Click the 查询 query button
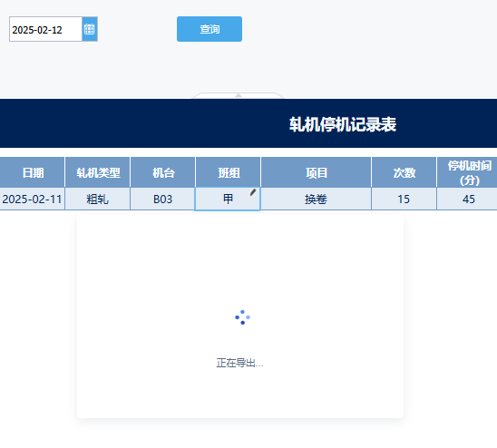The width and height of the screenshot is (497, 448). (x=210, y=29)
